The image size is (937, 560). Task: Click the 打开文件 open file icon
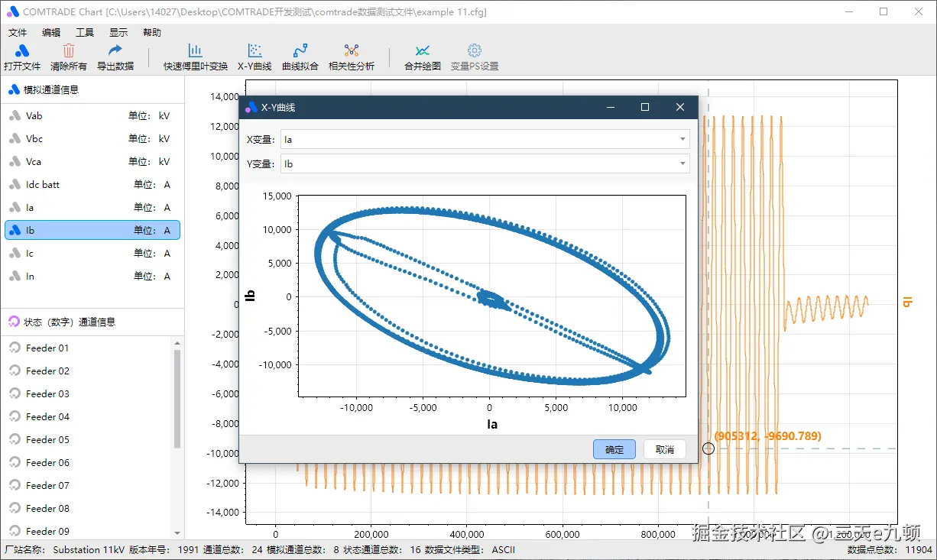22,50
